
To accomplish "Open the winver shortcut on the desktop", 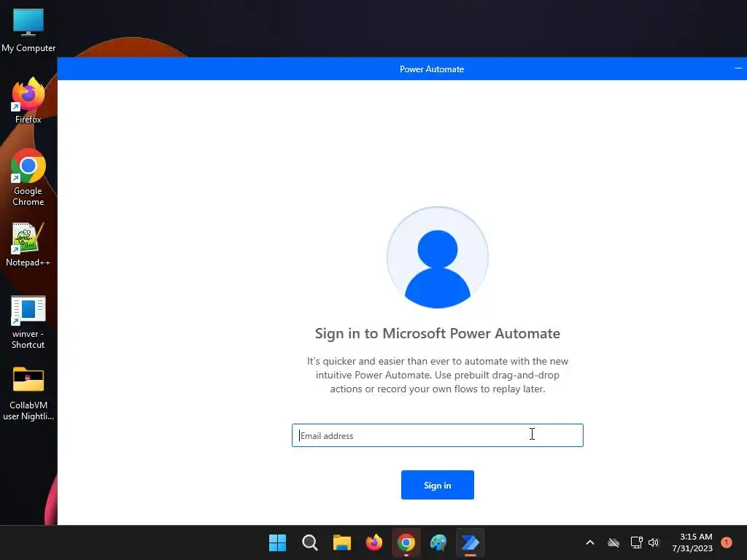I will click(28, 322).
